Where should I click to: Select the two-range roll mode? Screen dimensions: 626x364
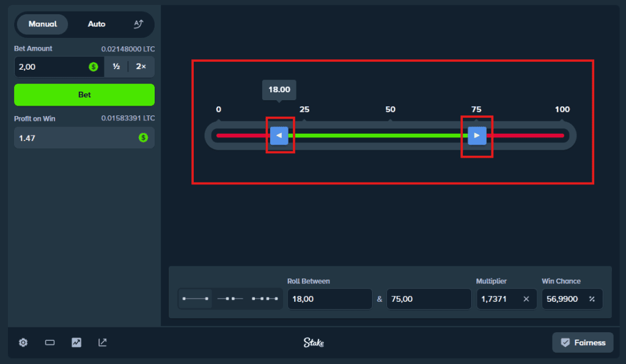tap(230, 299)
